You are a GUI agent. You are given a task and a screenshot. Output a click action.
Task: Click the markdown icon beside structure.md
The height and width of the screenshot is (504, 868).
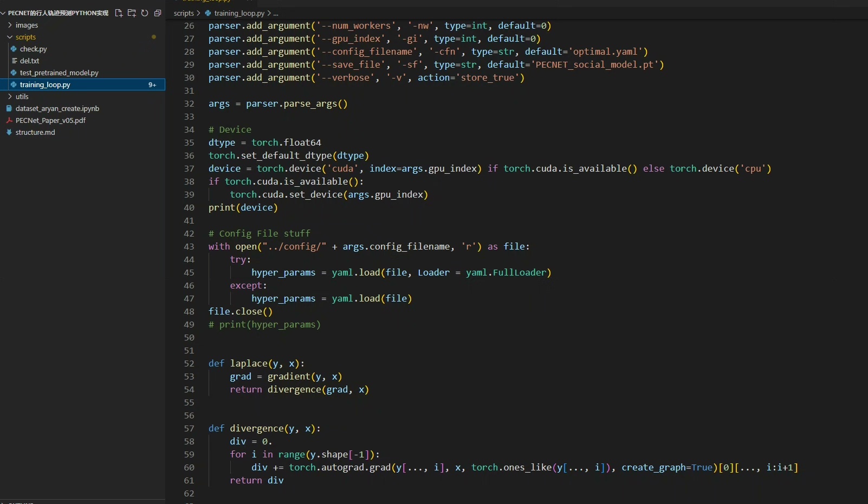pos(9,132)
